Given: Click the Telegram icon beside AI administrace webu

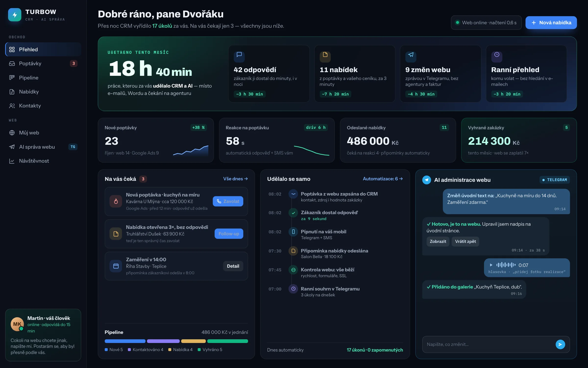Looking at the screenshot, I should pos(427,180).
